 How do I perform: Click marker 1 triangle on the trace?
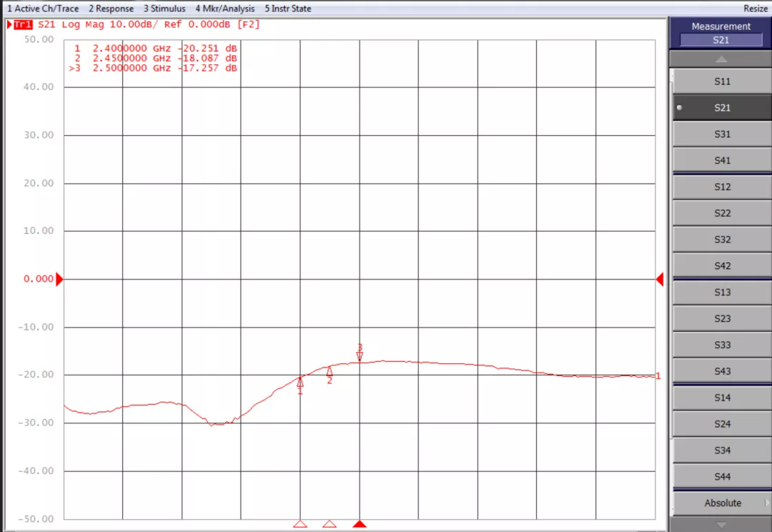coord(300,382)
